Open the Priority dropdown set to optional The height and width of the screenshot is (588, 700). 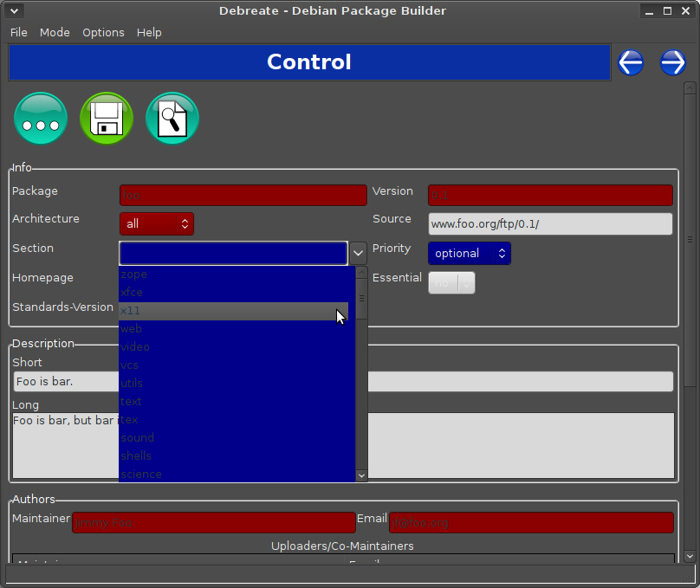click(469, 253)
